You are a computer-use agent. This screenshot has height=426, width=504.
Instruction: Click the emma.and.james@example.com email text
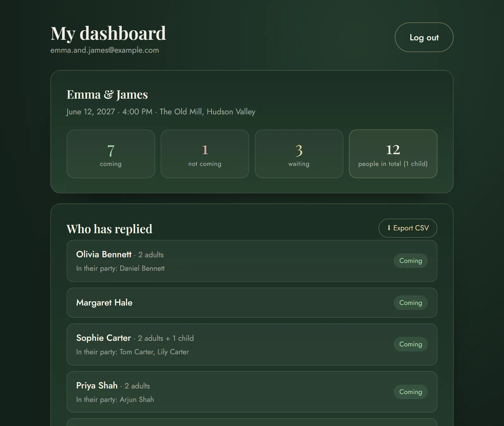tap(105, 50)
